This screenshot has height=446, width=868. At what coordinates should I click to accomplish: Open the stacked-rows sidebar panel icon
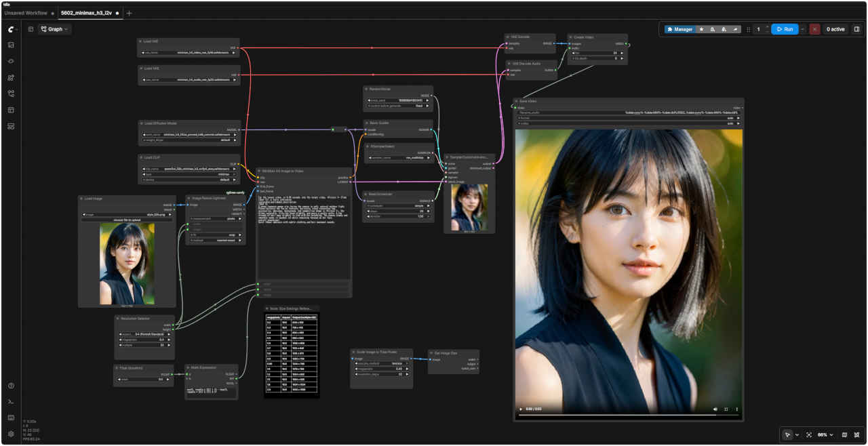point(11,126)
